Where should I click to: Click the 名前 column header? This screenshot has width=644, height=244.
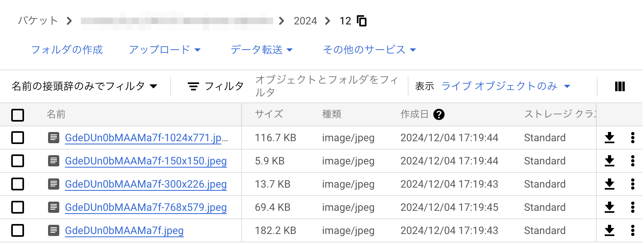56,114
